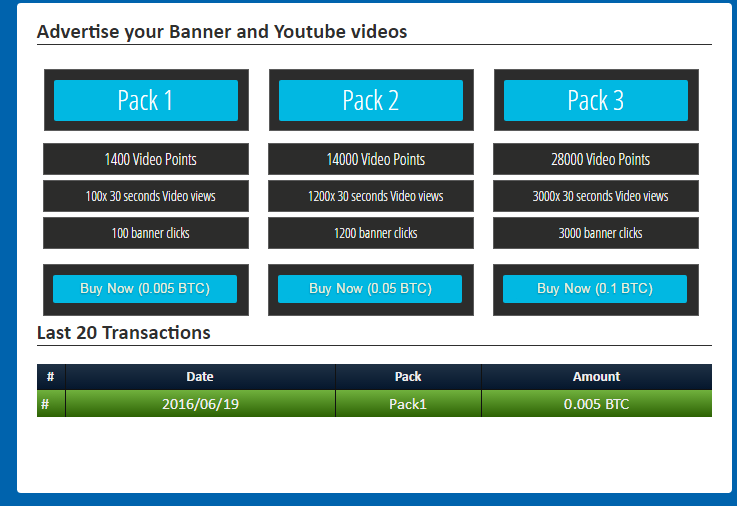Click the # column header
This screenshot has height=506, width=737.
tap(51, 376)
